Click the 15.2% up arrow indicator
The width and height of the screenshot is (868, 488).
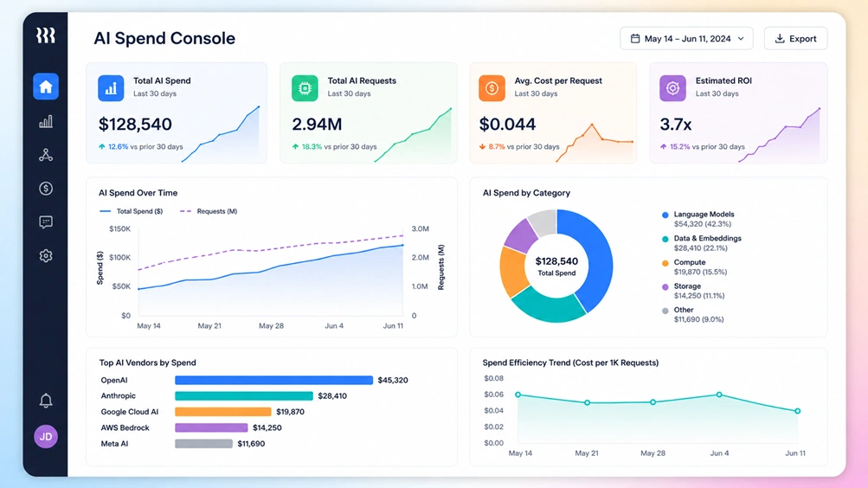point(663,146)
